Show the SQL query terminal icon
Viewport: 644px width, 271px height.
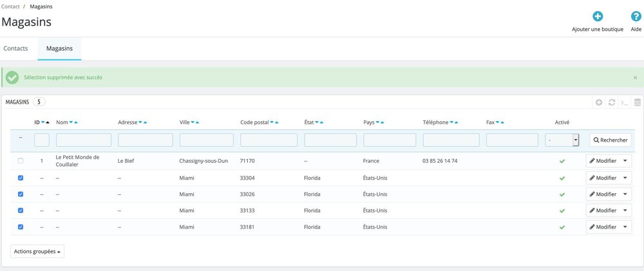point(624,102)
